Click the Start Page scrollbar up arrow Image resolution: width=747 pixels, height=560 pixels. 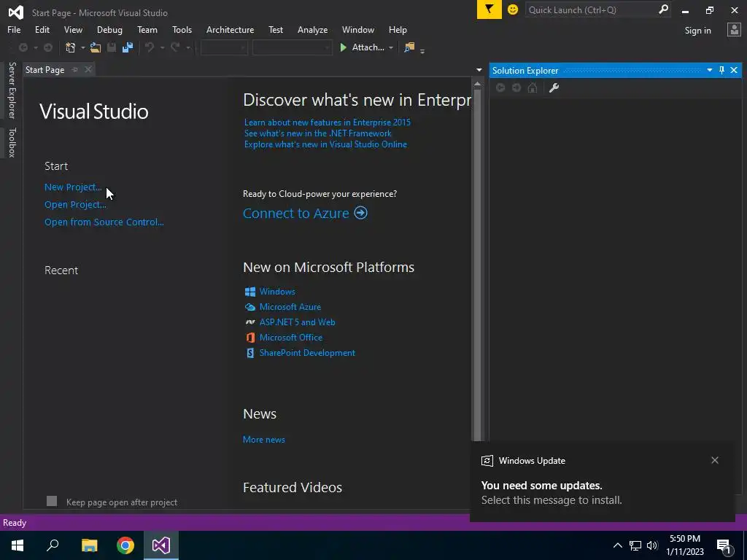[x=477, y=83]
